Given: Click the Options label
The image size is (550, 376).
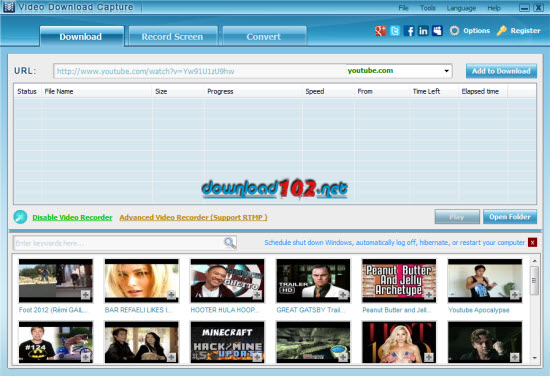Looking at the screenshot, I should tap(476, 31).
